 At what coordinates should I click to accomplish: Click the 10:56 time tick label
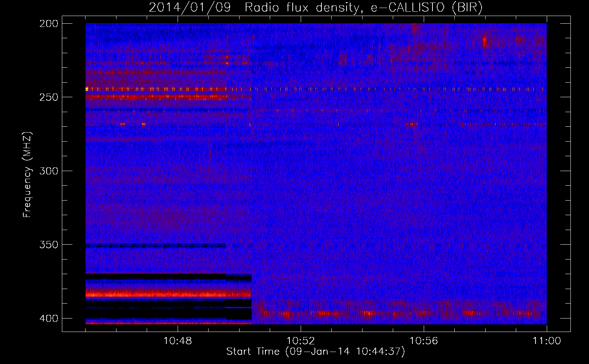coord(424,341)
